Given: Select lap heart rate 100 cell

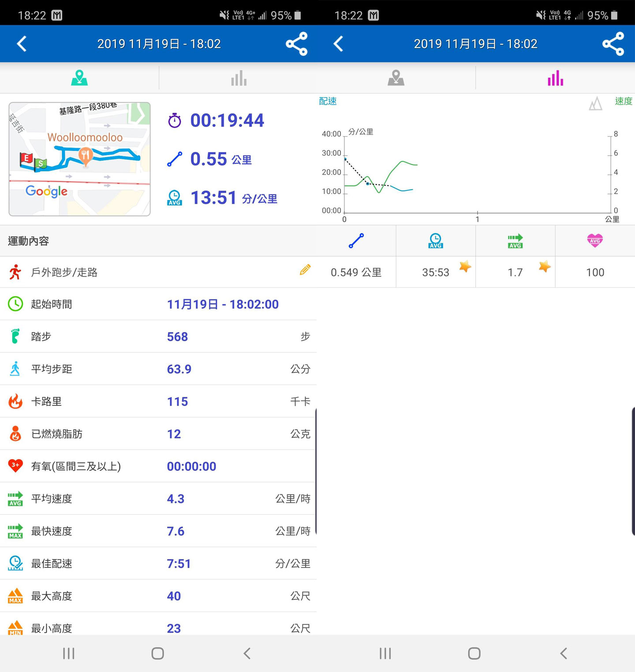Looking at the screenshot, I should coord(595,273).
